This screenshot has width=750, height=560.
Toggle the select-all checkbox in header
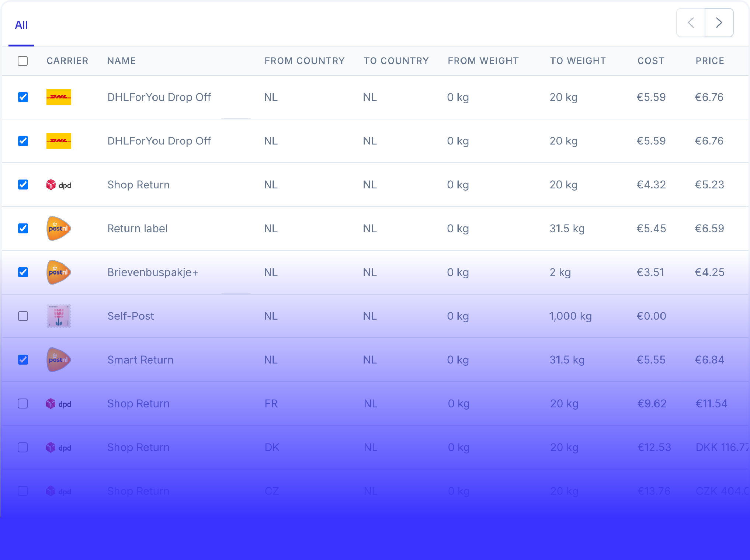click(x=23, y=61)
